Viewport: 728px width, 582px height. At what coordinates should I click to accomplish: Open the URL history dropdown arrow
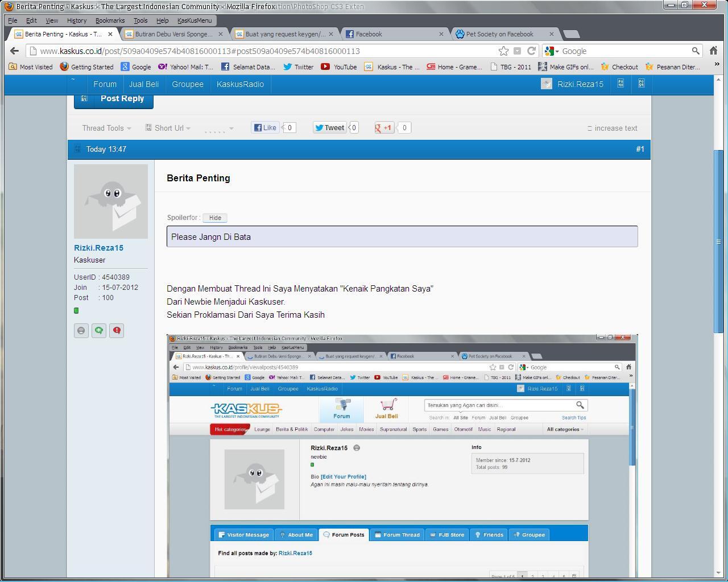(517, 51)
